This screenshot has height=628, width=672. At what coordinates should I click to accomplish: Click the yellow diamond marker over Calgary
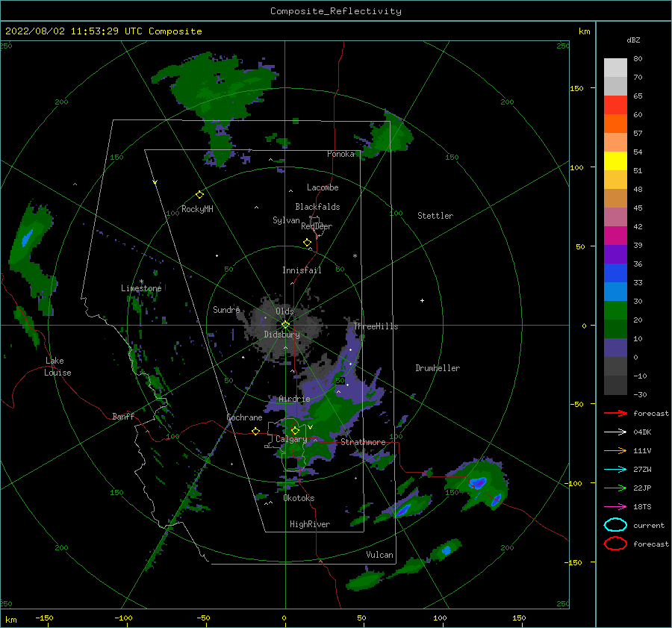click(x=295, y=430)
